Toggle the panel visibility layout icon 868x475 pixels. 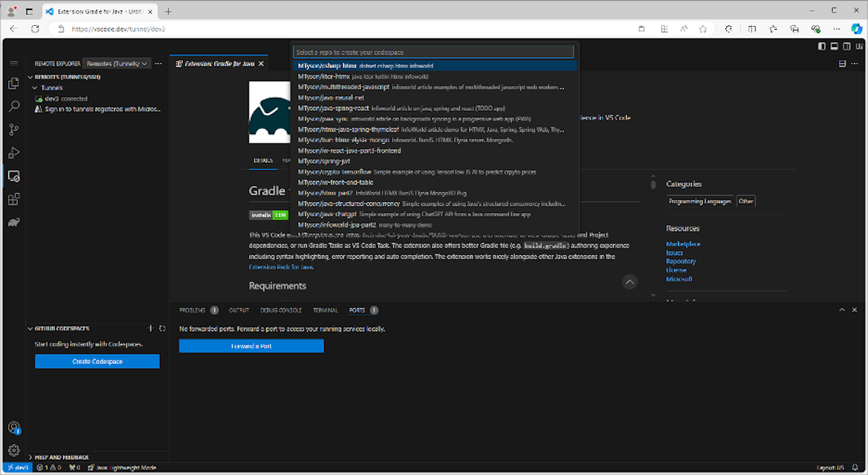click(x=835, y=46)
